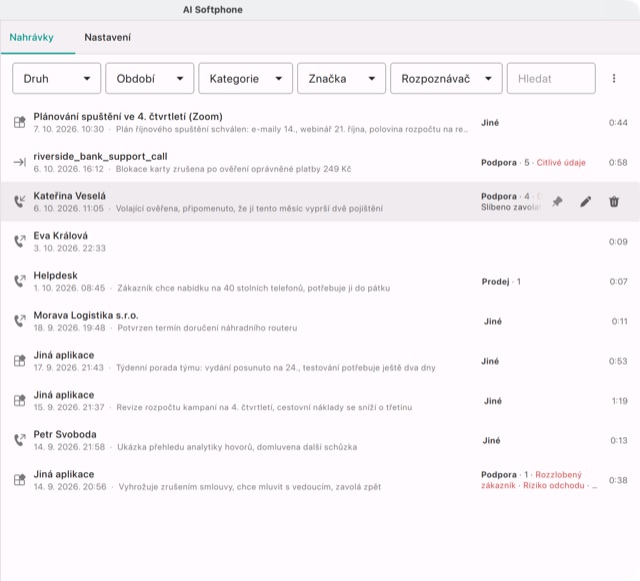The width and height of the screenshot is (640, 581).
Task: Click the red Citlivé údaje tag
Action: (561, 163)
